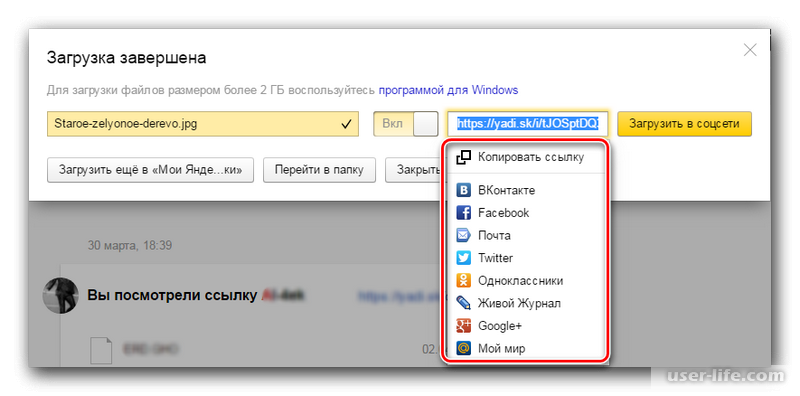Close the dialog with the X
800x396 pixels.
[749, 50]
